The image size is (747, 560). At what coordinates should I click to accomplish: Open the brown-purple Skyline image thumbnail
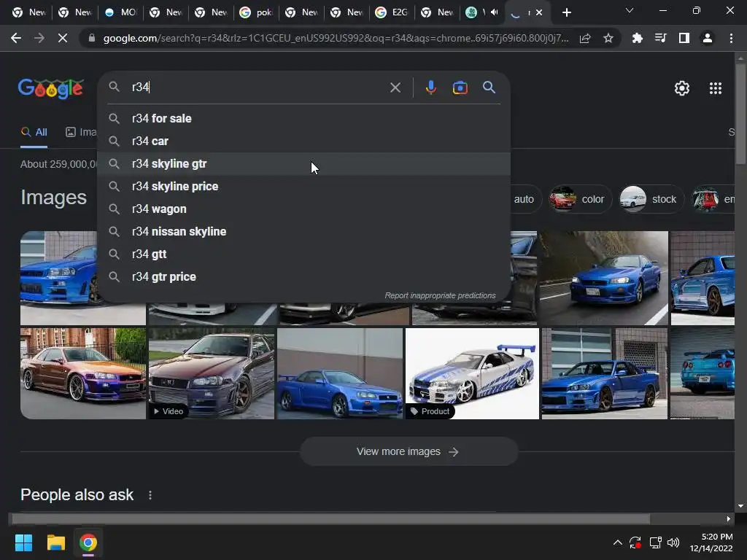click(83, 373)
